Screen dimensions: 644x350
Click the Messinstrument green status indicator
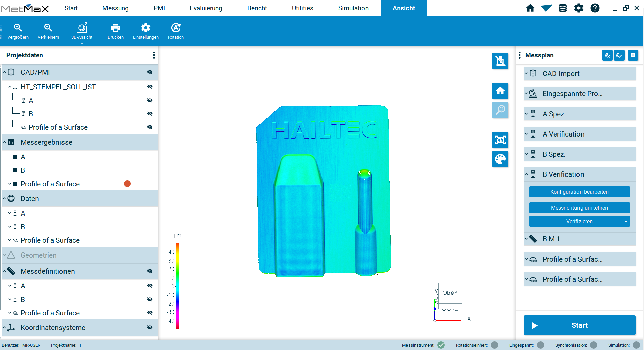coord(441,345)
